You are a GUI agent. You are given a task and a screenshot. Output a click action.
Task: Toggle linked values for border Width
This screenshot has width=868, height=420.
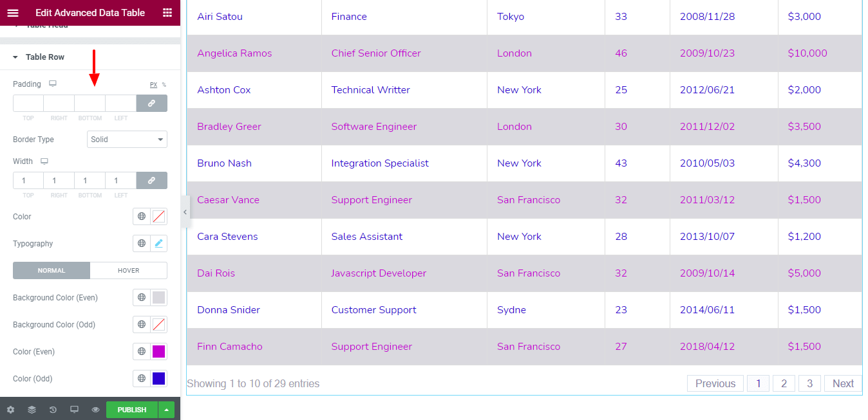coord(151,181)
